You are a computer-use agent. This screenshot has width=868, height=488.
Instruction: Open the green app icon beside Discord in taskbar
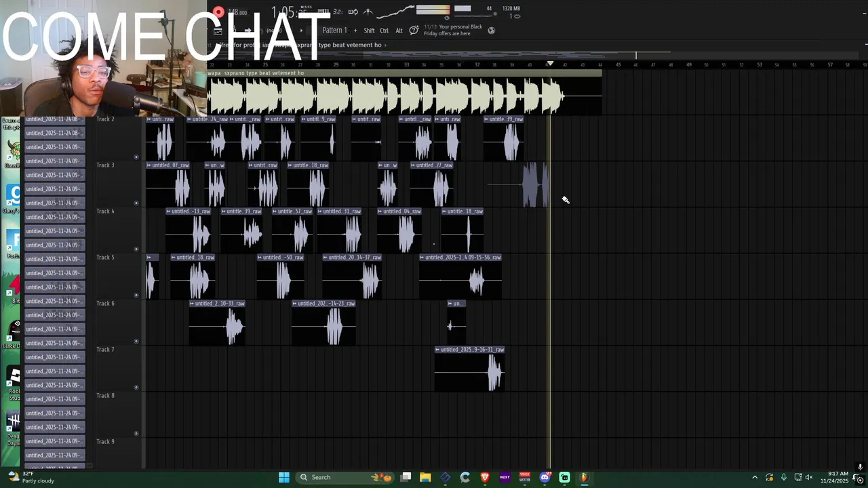[x=564, y=477]
